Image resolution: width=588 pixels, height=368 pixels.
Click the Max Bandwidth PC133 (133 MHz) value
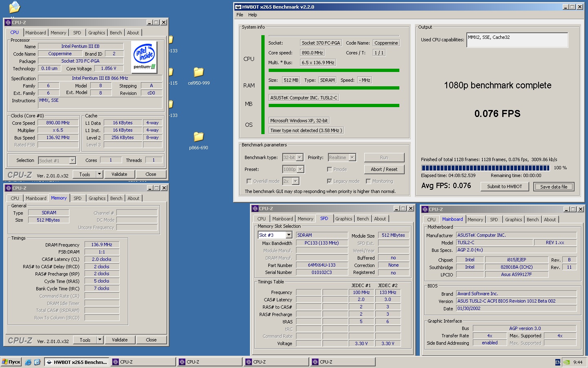point(322,243)
